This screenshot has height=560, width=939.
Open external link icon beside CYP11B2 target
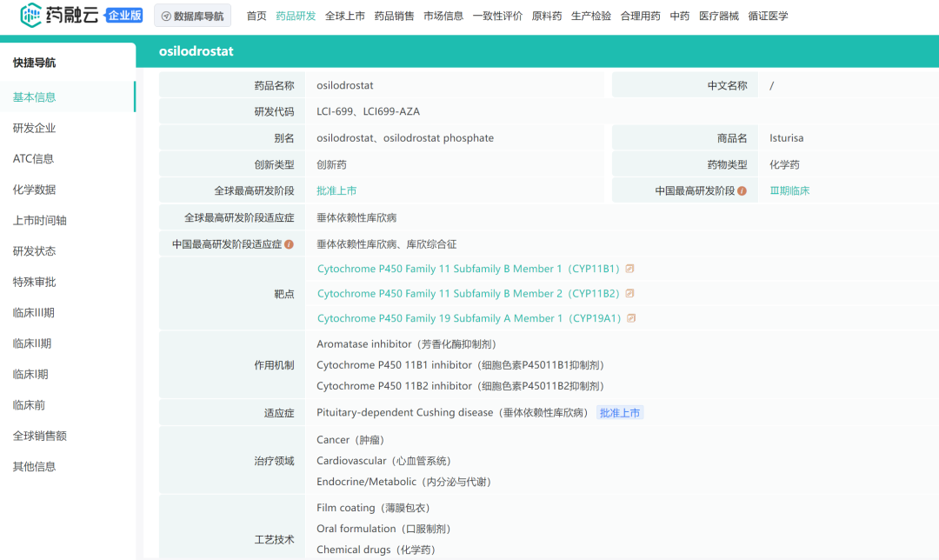pyautogui.click(x=630, y=293)
